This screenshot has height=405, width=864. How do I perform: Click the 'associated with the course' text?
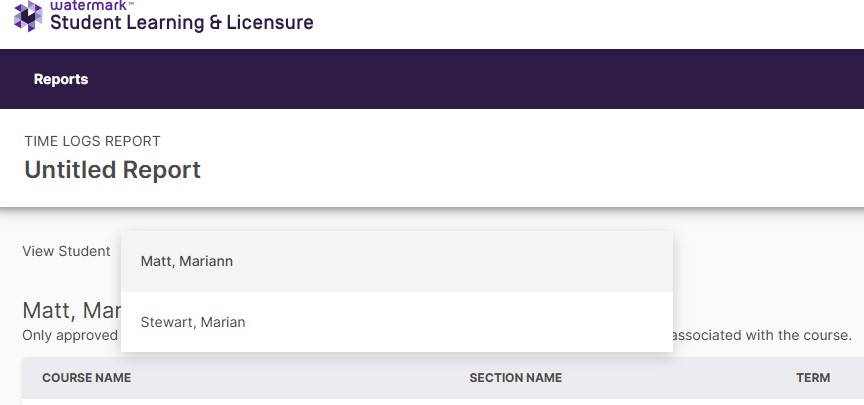tap(765, 335)
